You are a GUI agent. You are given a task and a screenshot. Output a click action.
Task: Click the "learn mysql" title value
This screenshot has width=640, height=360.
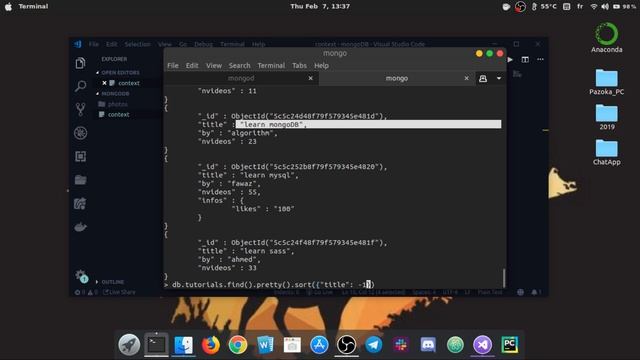[x=269, y=175]
